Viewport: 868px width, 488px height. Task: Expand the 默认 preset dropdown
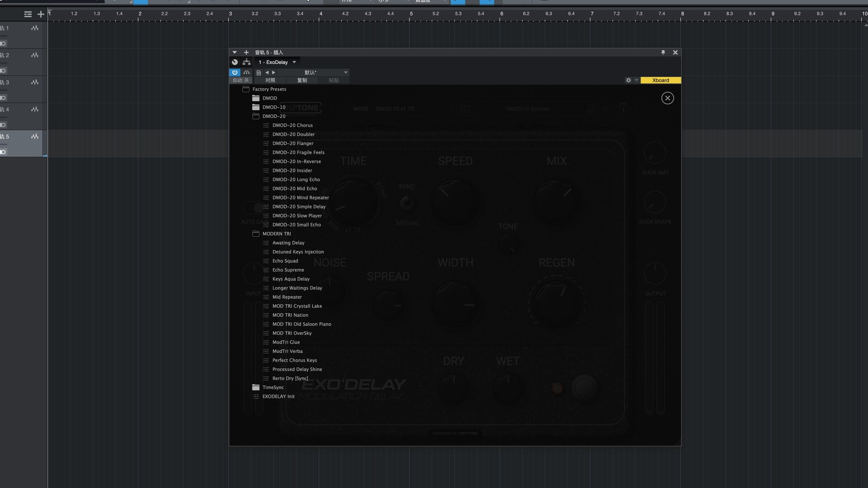(346, 72)
